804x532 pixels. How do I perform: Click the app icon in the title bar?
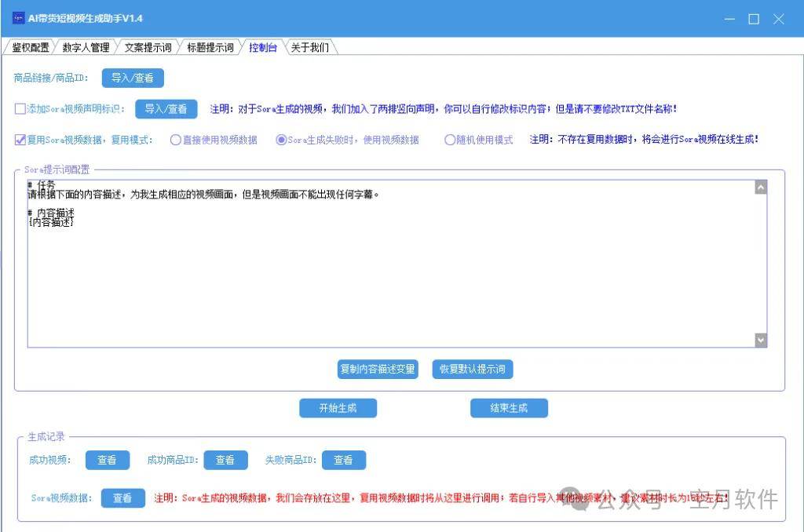click(18, 18)
